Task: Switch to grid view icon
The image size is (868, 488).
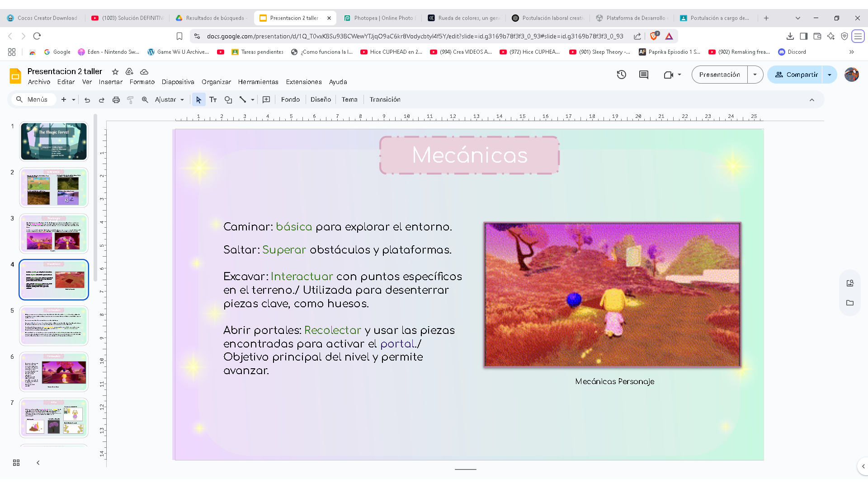Action: point(16,463)
